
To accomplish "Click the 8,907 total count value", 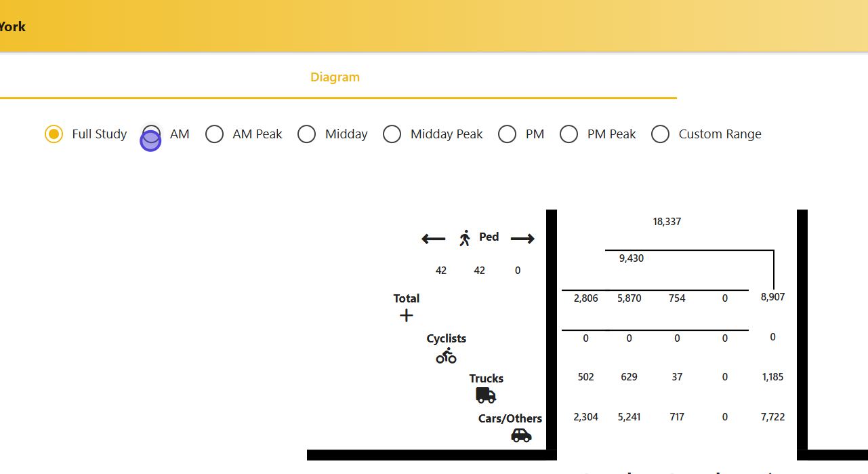I will 772,297.
